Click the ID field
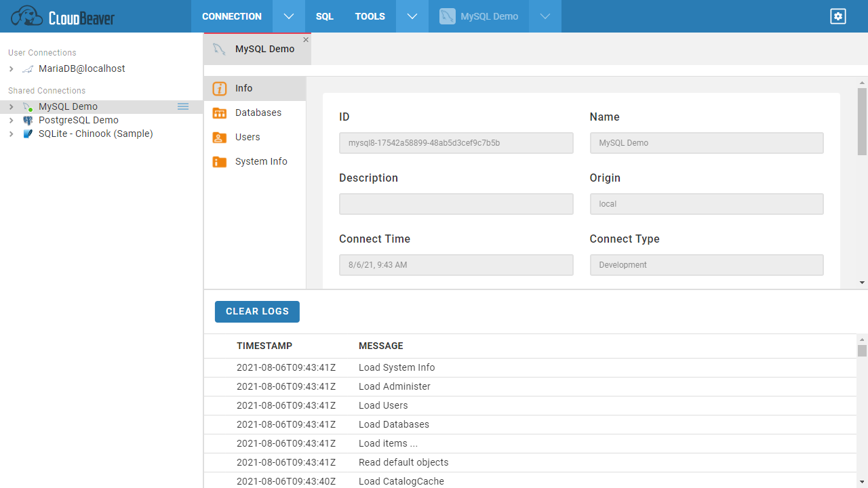 [x=456, y=143]
